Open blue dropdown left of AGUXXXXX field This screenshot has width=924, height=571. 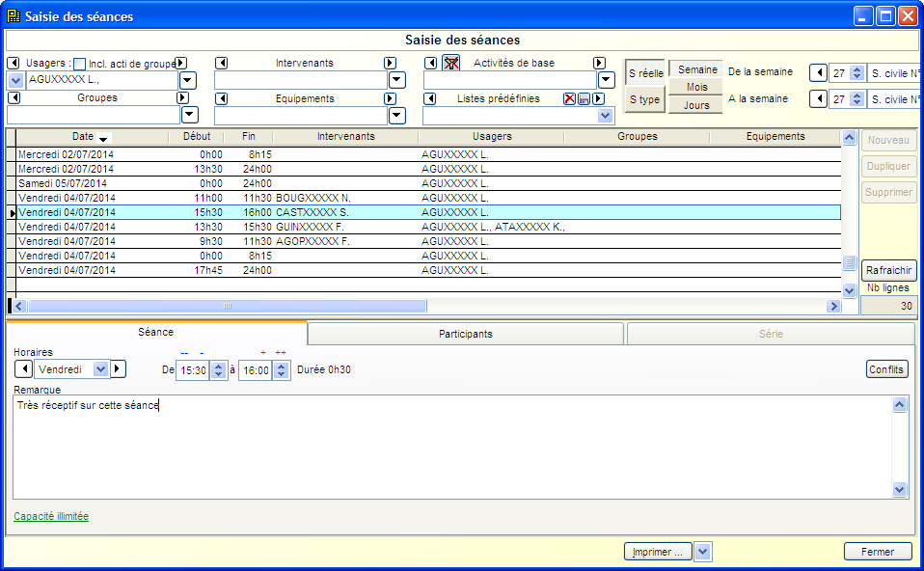[x=15, y=80]
